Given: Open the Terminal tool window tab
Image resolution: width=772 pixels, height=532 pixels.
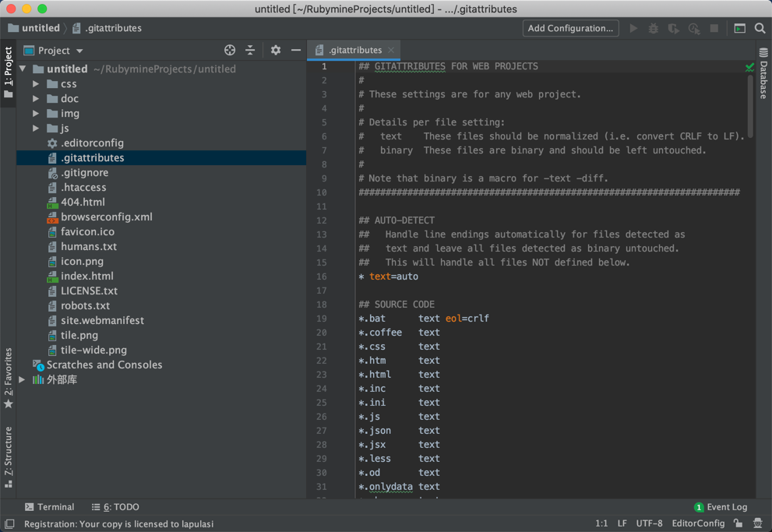Looking at the screenshot, I should click(x=49, y=507).
